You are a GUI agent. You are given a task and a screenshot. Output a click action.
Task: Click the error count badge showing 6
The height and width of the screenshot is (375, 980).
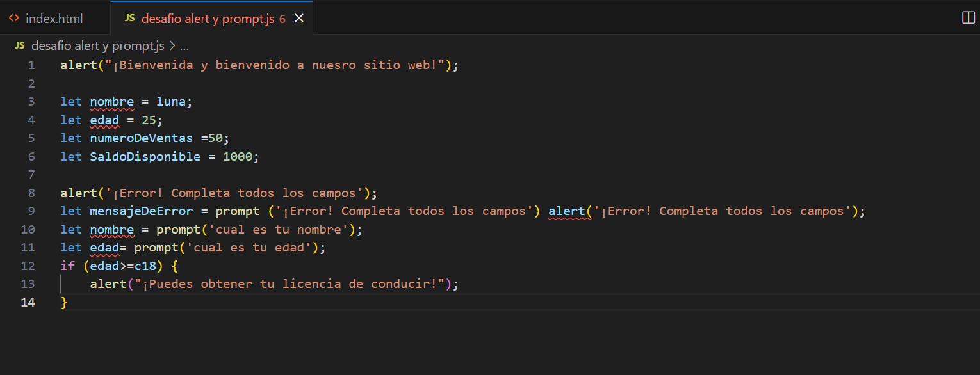click(283, 19)
